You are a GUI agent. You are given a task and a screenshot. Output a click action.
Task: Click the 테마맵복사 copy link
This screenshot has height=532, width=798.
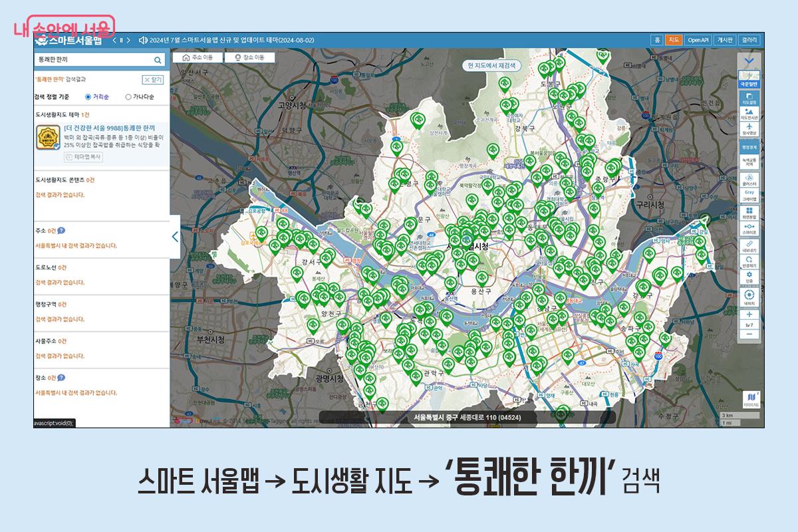point(84,156)
